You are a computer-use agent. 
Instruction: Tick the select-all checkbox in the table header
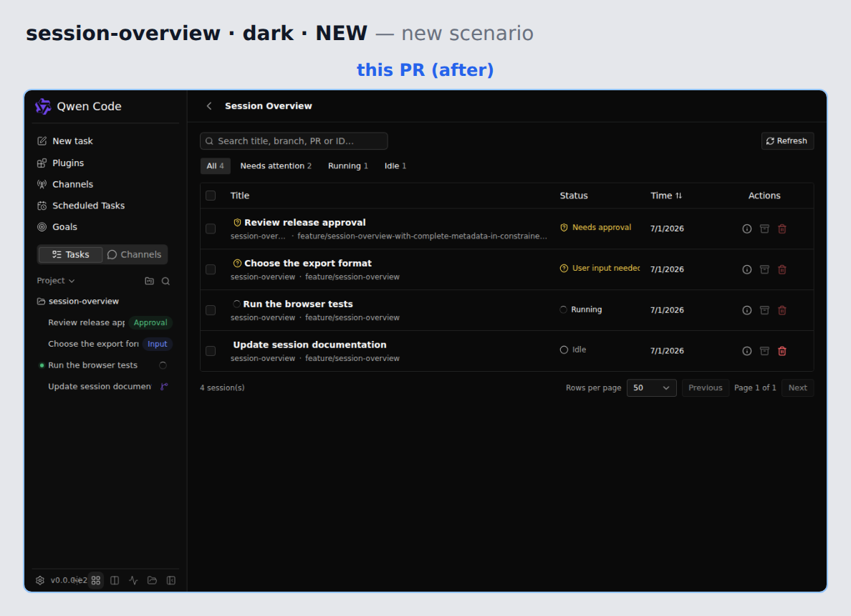(211, 196)
